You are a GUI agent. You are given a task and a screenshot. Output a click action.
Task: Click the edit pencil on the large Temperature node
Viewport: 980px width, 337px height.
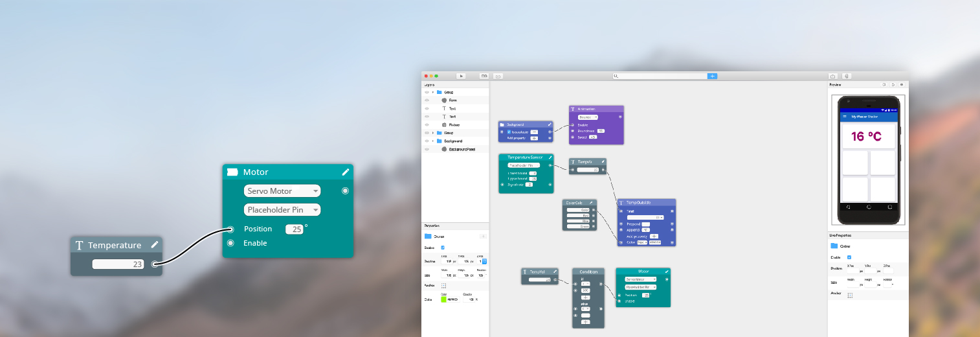point(154,245)
